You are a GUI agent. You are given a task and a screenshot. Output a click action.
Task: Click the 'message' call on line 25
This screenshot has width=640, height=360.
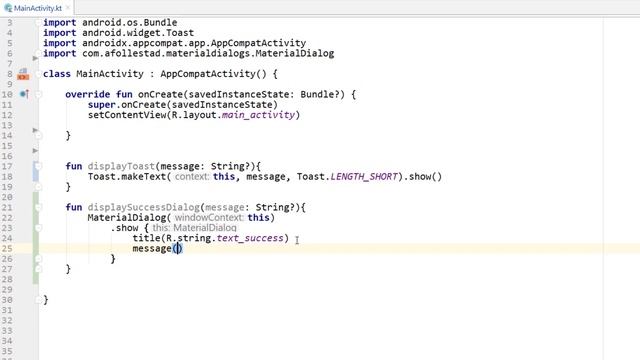[152, 249]
